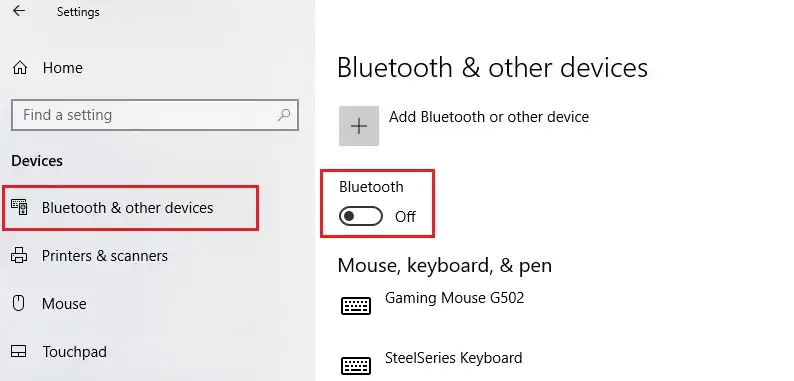
Task: Go to Mouse settings page
Action: click(64, 303)
